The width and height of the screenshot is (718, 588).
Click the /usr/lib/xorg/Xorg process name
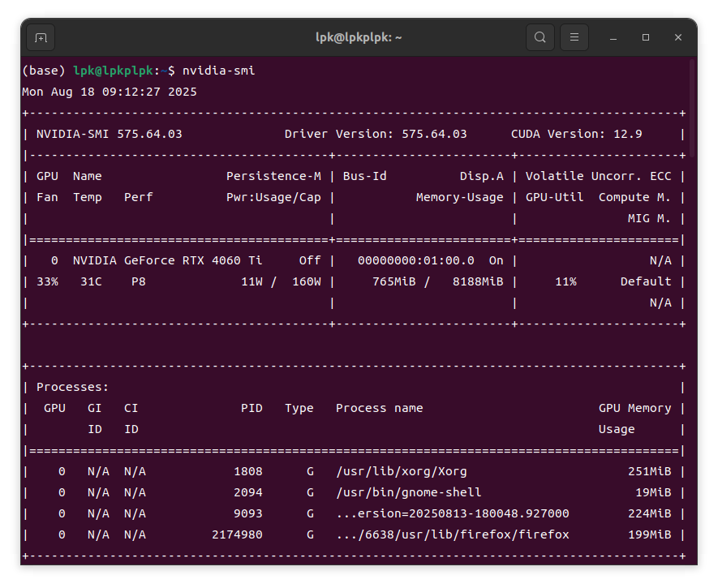point(401,471)
